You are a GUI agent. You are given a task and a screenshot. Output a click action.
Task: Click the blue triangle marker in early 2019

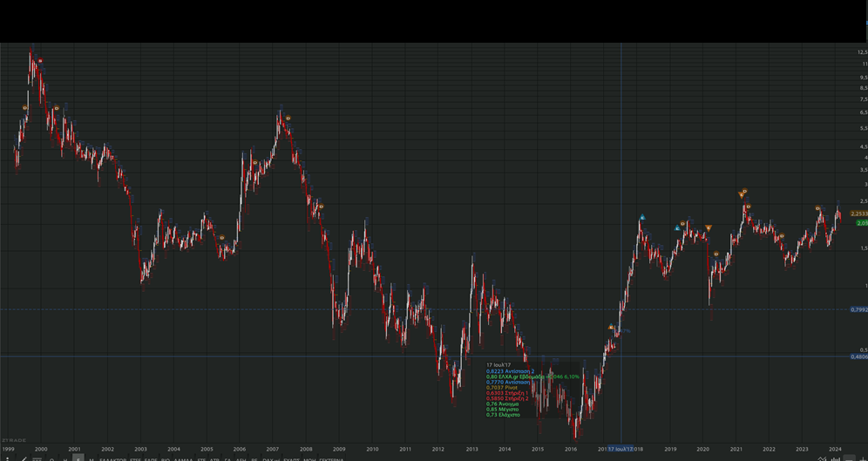tap(677, 228)
